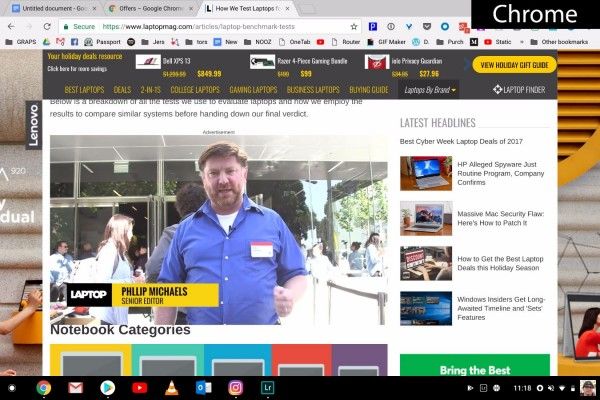This screenshot has width=600, height=400.
Task: Open the Laptop Finder tool
Action: (519, 90)
